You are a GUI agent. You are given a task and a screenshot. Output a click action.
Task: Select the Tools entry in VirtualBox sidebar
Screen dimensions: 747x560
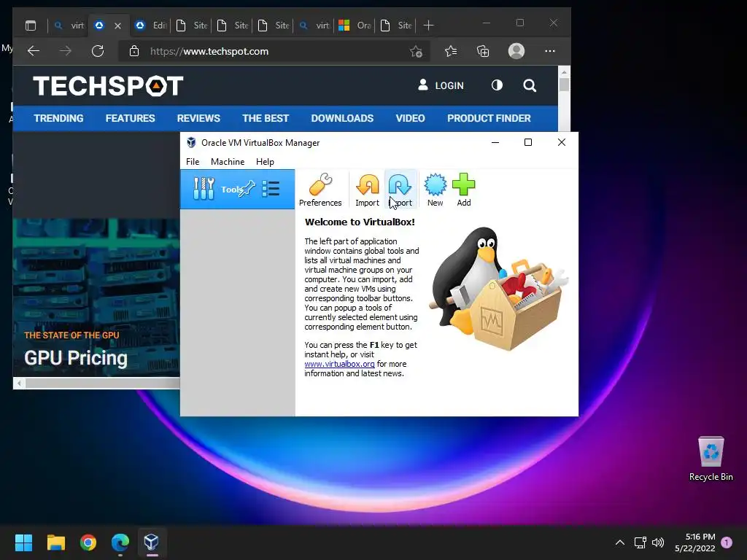tap(237, 189)
